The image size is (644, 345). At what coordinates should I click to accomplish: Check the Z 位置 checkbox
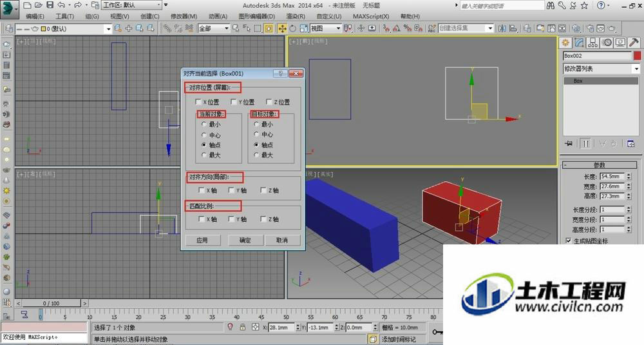pyautogui.click(x=269, y=102)
